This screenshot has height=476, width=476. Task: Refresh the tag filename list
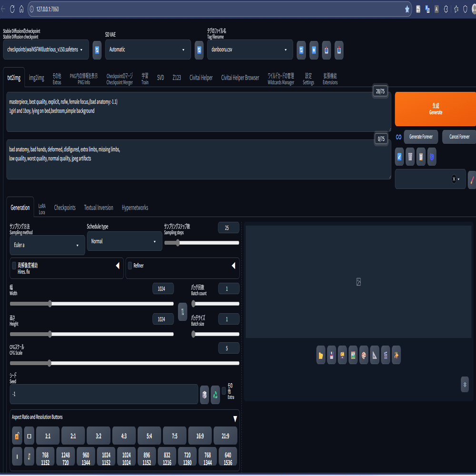coord(301,50)
